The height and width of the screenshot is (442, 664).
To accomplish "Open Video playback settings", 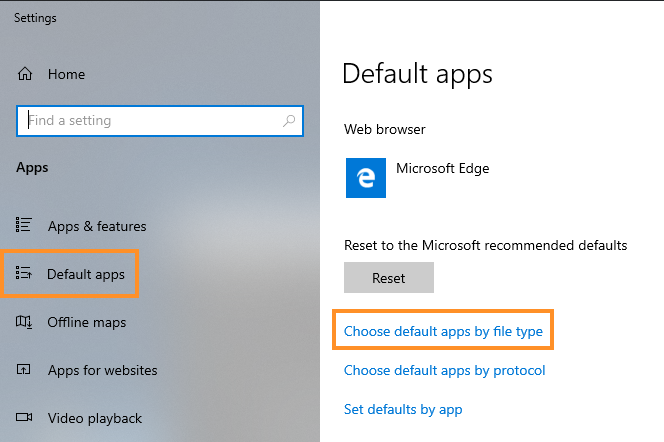I will 94,418.
